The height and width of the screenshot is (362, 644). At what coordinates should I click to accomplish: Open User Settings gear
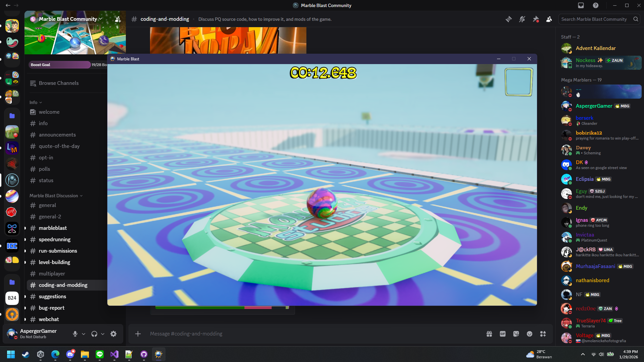pyautogui.click(x=113, y=334)
